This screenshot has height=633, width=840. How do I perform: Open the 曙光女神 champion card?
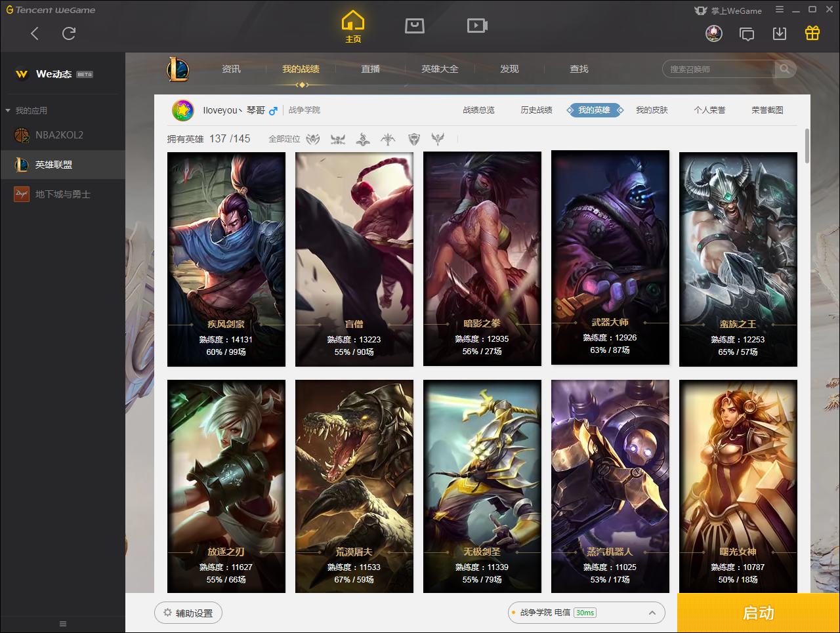[x=738, y=486]
